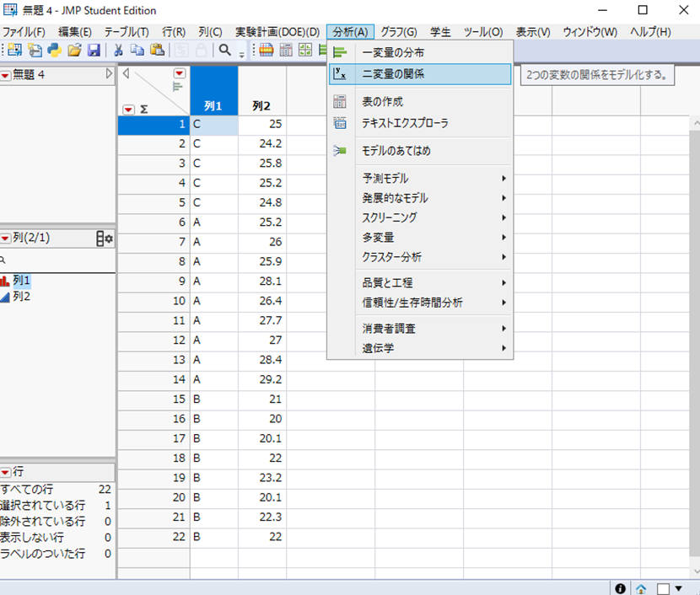Viewport: 700px width, 595px height.
Task: Click the home window icon in status bar
Action: coord(641,588)
